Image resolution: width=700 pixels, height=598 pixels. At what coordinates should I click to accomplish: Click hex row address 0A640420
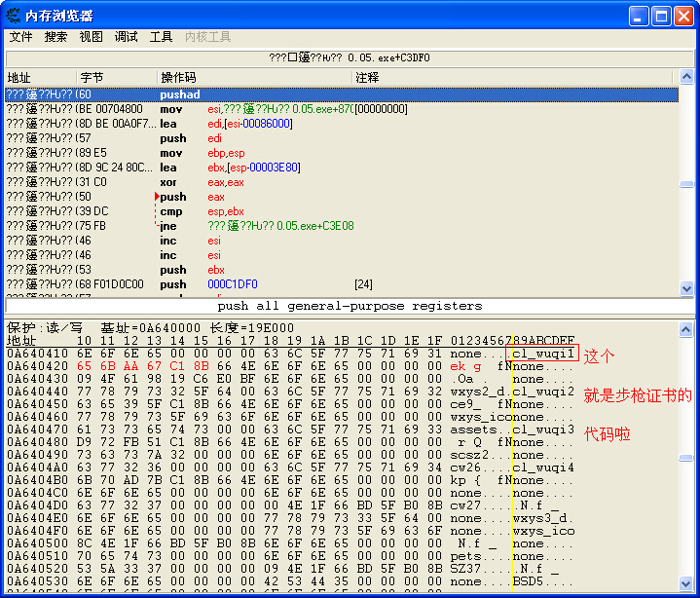(x=38, y=366)
